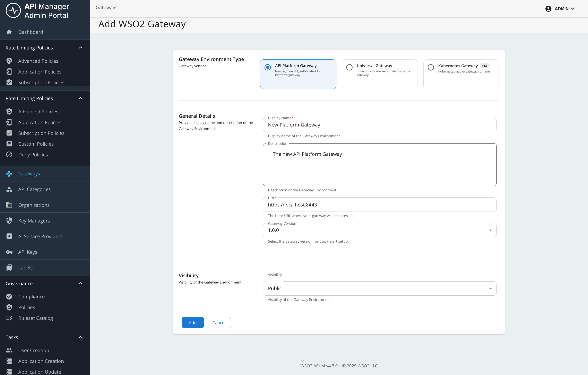Image resolution: width=588 pixels, height=375 pixels.
Task: Select the API Platform Gateway radio option
Action: (x=268, y=67)
